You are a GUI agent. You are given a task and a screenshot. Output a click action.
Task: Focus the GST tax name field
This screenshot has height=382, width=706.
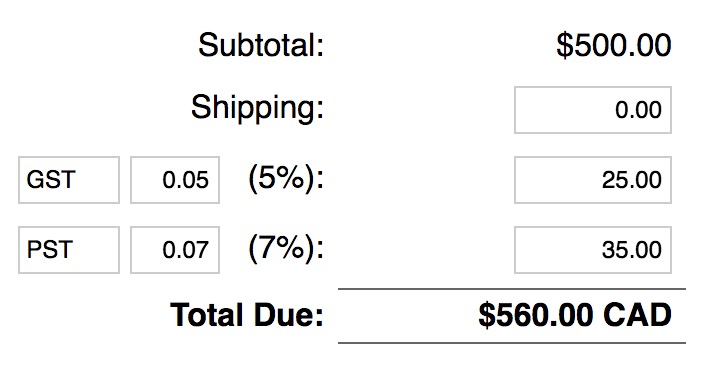click(69, 180)
